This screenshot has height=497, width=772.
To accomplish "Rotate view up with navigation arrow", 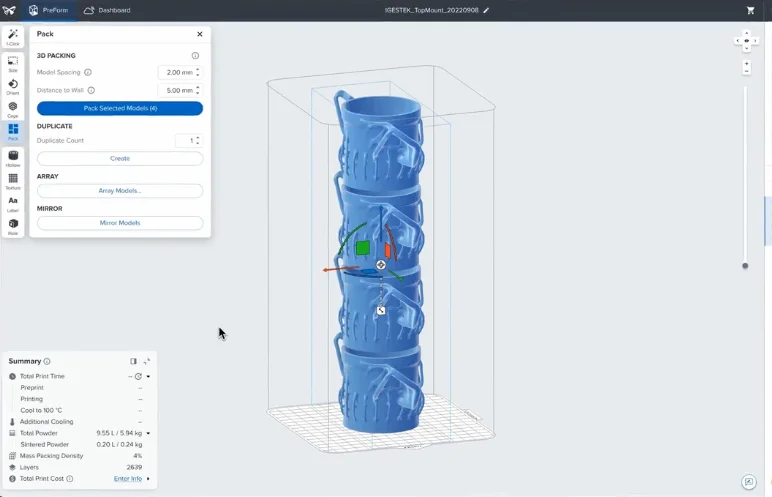I will (746, 33).
